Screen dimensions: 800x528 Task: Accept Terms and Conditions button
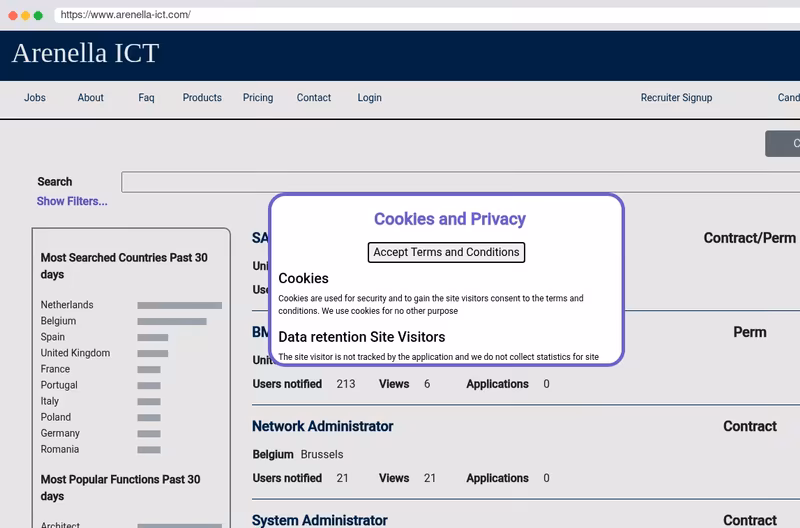tap(446, 252)
